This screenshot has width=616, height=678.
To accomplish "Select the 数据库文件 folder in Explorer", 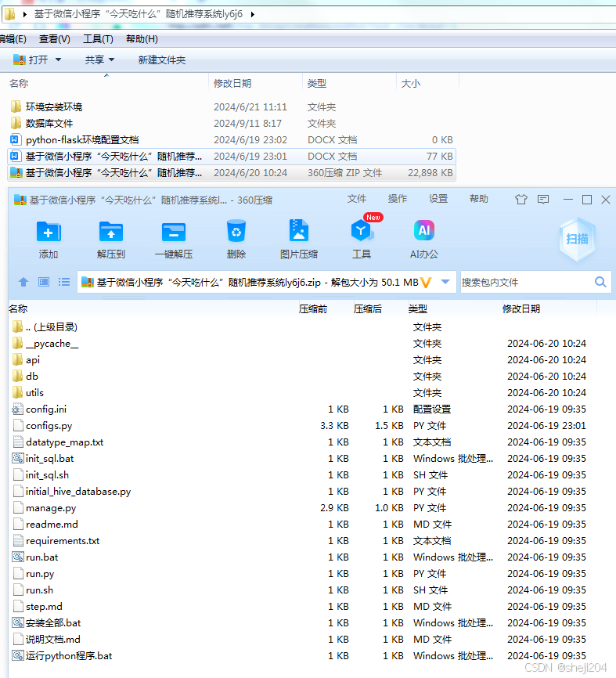I will [232, 123].
